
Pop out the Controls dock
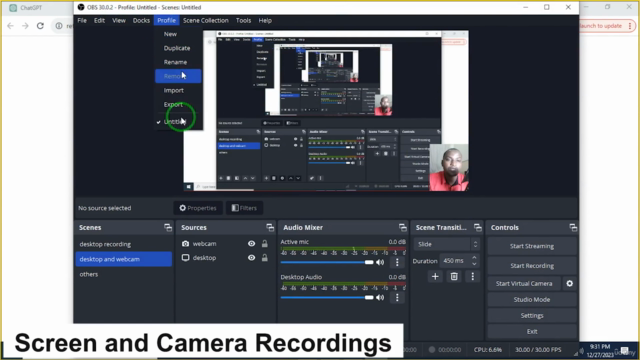pos(573,227)
